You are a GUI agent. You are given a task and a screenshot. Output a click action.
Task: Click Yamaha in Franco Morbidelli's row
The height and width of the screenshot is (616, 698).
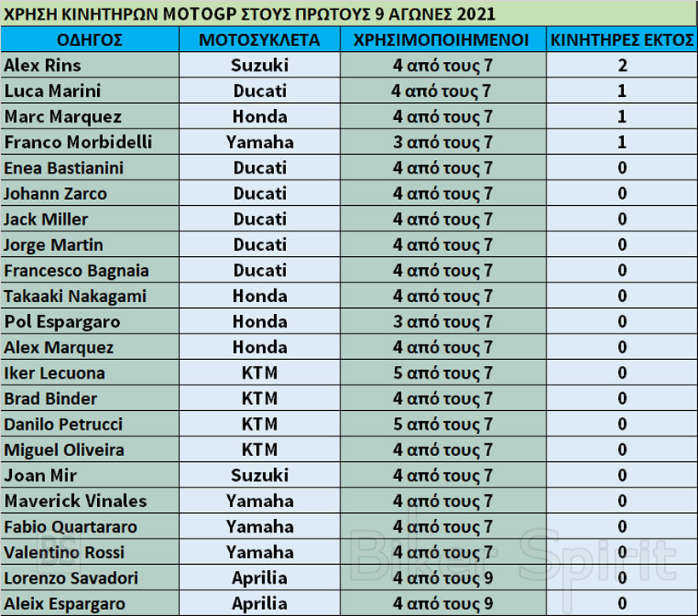(x=260, y=142)
